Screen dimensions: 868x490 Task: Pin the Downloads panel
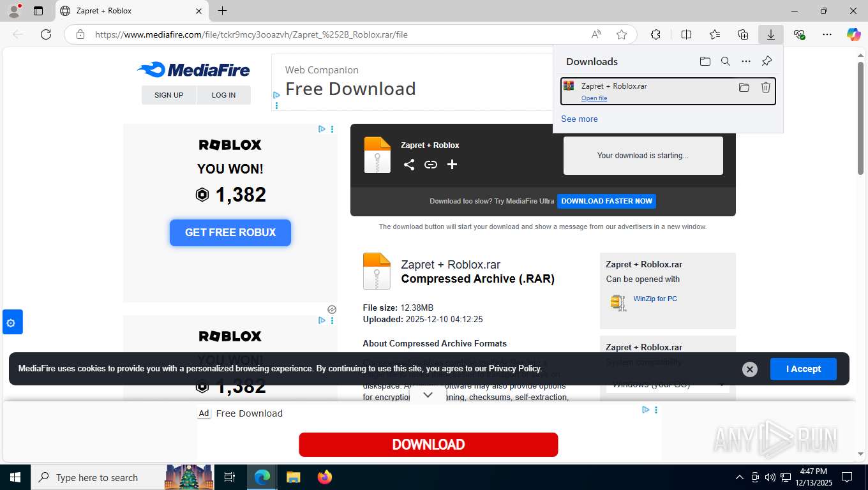pos(767,61)
